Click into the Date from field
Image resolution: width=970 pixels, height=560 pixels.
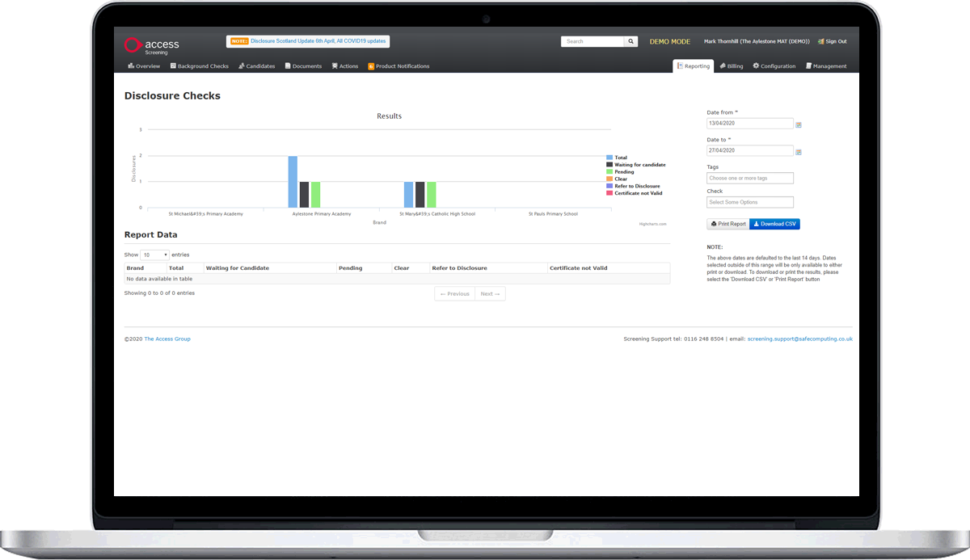[749, 124]
